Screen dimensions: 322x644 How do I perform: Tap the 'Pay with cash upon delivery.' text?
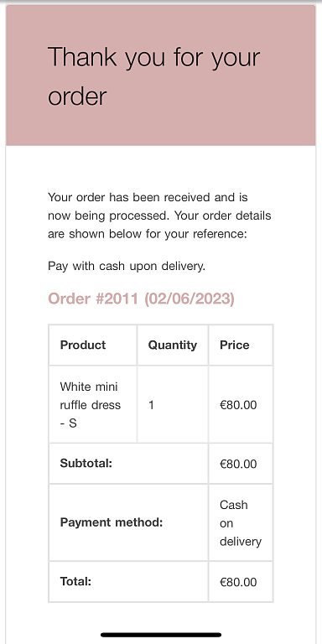coord(127,266)
